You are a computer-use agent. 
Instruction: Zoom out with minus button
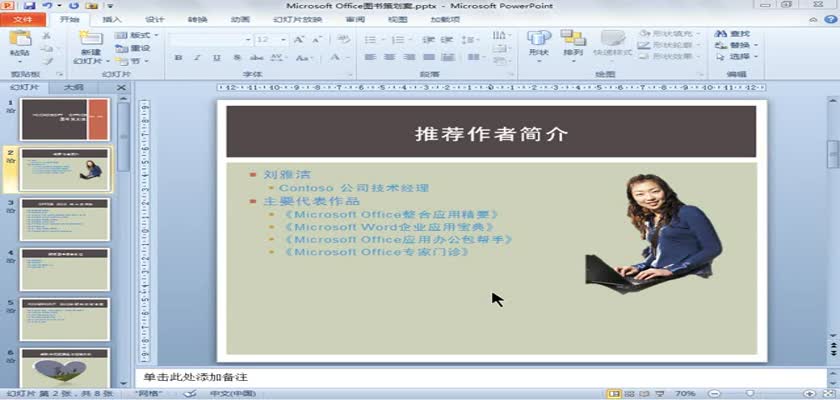[x=713, y=394]
